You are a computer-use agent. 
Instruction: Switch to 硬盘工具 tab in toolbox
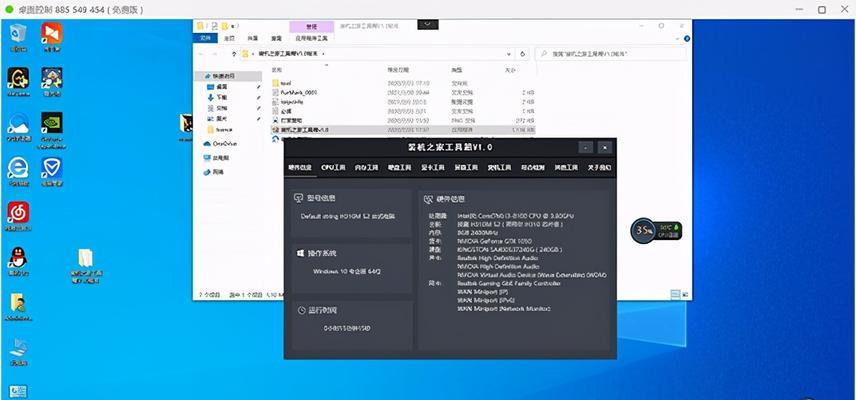click(x=400, y=168)
